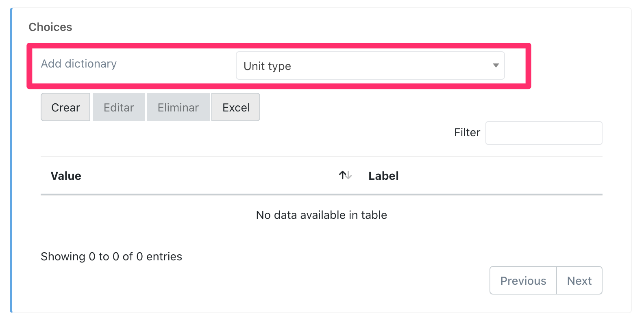This screenshot has width=644, height=323.
Task: Focus the Filter input field
Action: click(x=544, y=133)
